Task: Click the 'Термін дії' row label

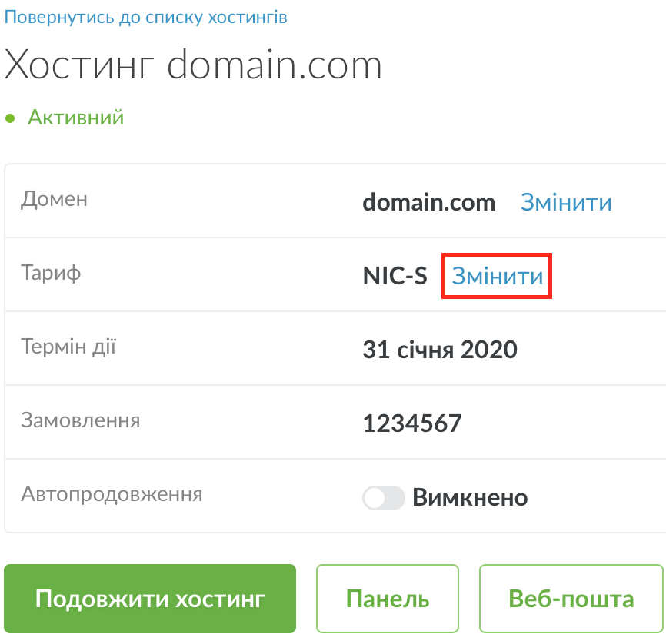Action: [x=68, y=347]
